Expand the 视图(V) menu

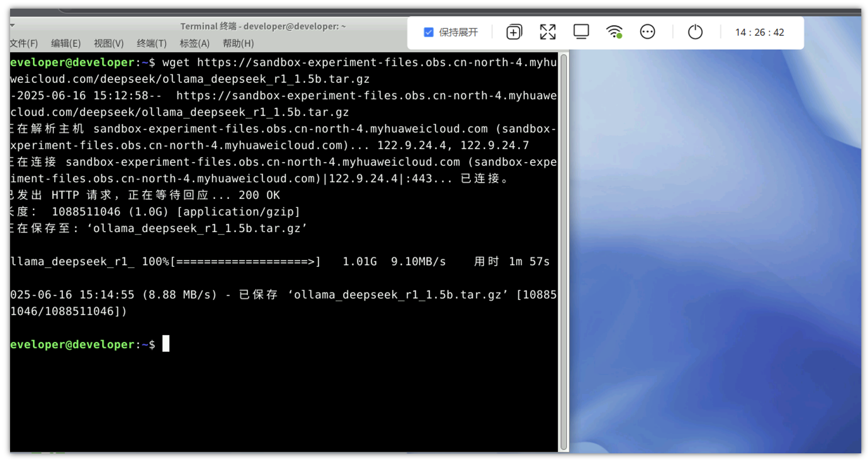109,43
